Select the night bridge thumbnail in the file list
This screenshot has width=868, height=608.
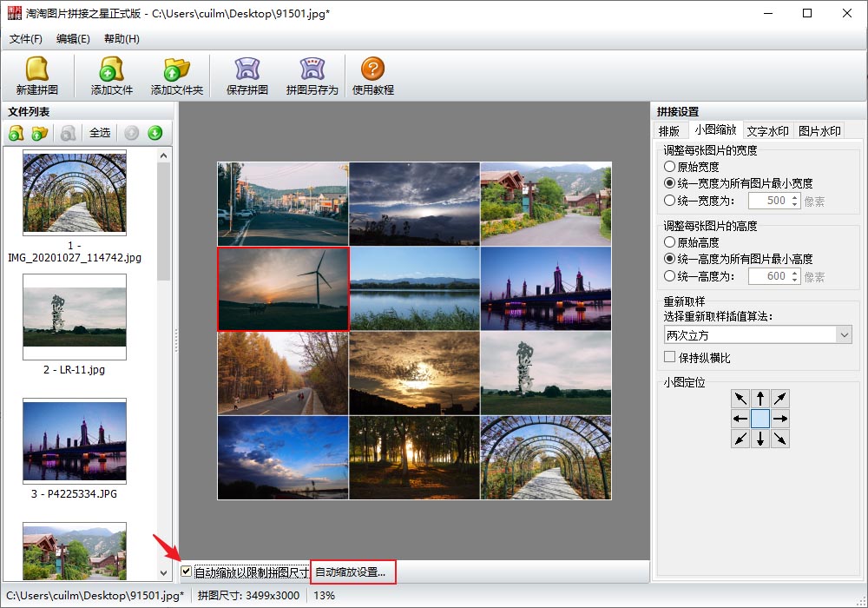pyautogui.click(x=75, y=441)
